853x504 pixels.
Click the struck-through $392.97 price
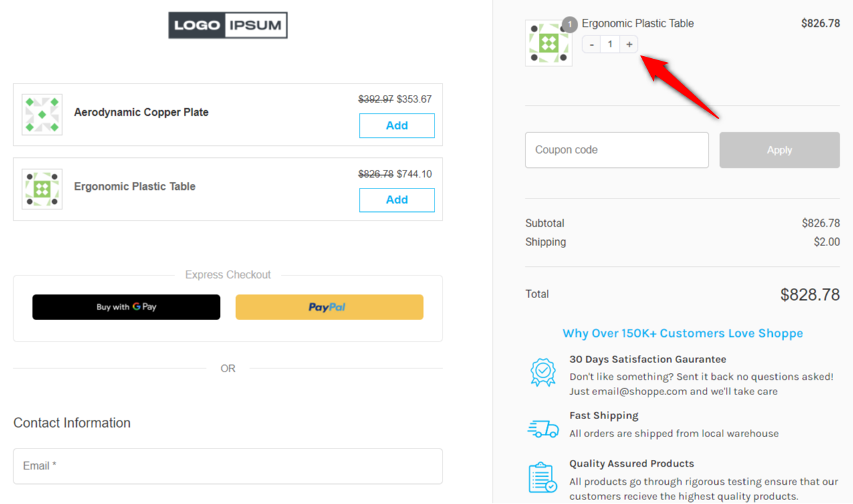point(376,100)
